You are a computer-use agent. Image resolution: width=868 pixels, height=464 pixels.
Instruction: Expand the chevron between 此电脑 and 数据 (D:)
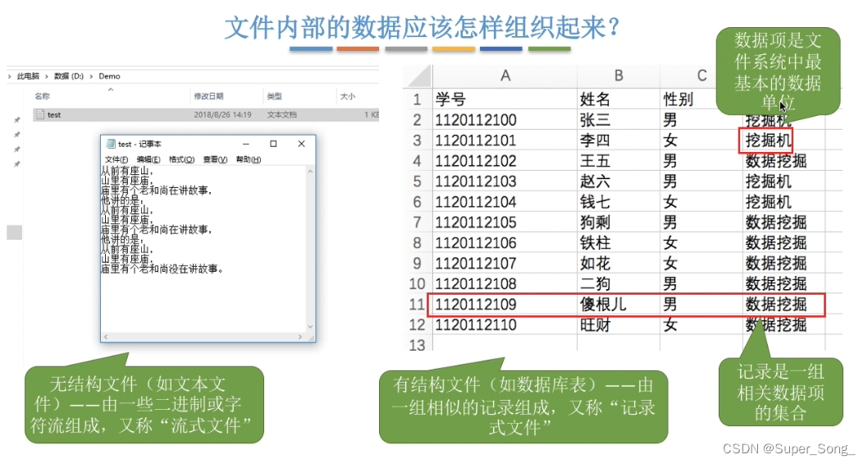(x=47, y=76)
